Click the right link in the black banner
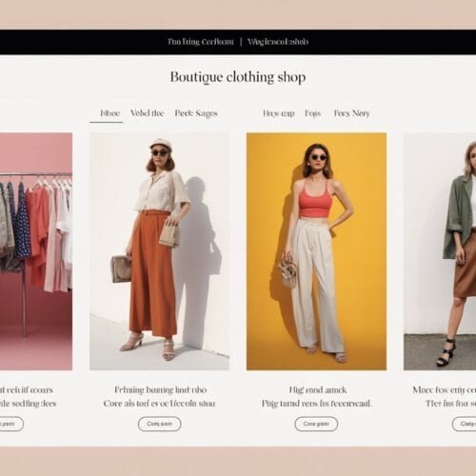The image size is (476, 476). point(278,42)
